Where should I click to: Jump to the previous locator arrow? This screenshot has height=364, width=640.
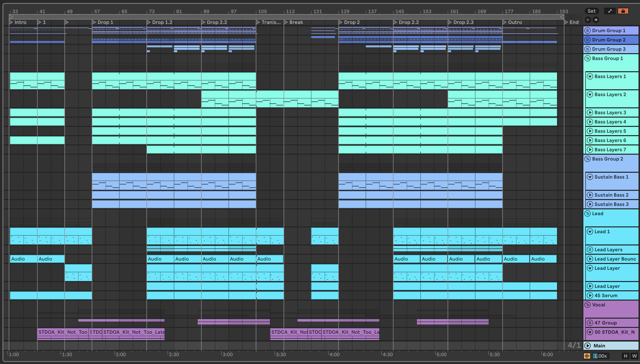tap(588, 20)
